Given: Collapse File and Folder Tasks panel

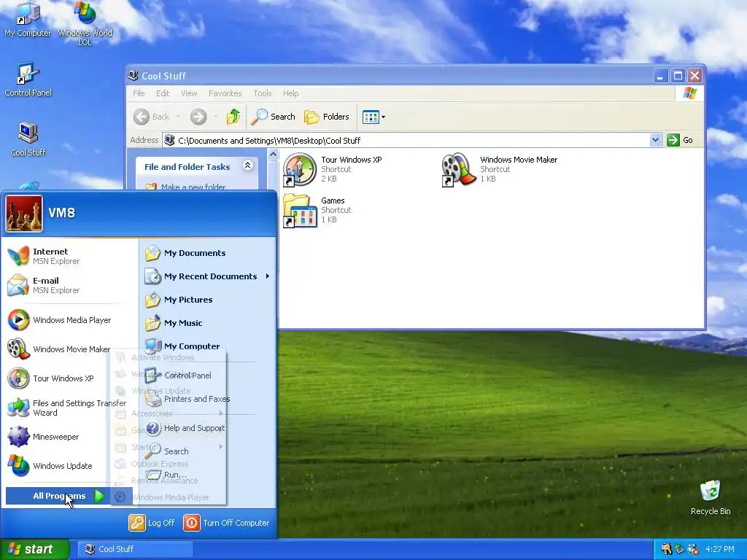Looking at the screenshot, I should coord(248,166).
